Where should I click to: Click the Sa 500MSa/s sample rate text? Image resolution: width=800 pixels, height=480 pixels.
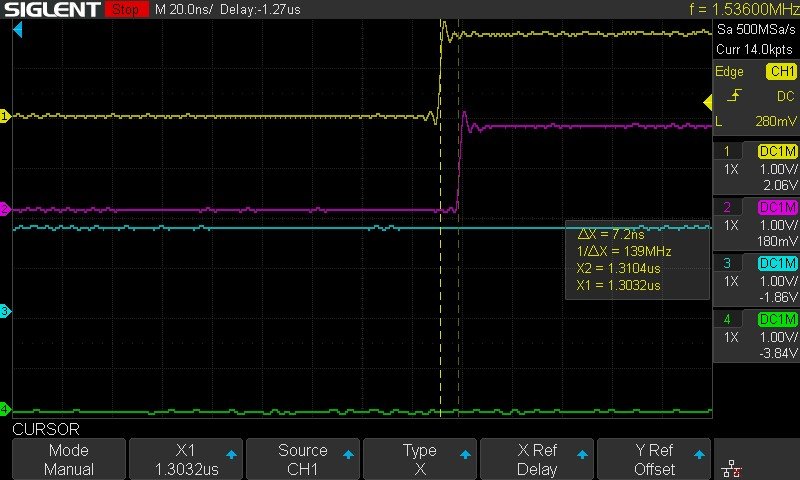[756, 29]
